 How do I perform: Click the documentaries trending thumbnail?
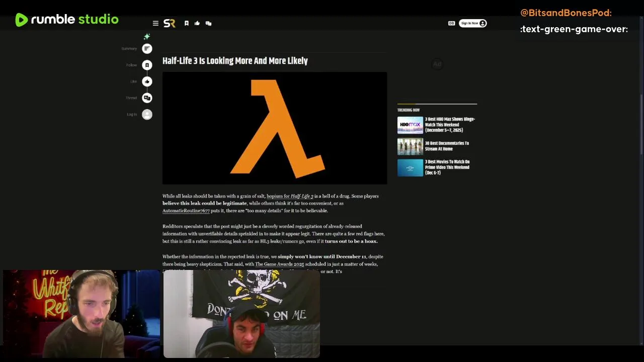[x=410, y=146]
